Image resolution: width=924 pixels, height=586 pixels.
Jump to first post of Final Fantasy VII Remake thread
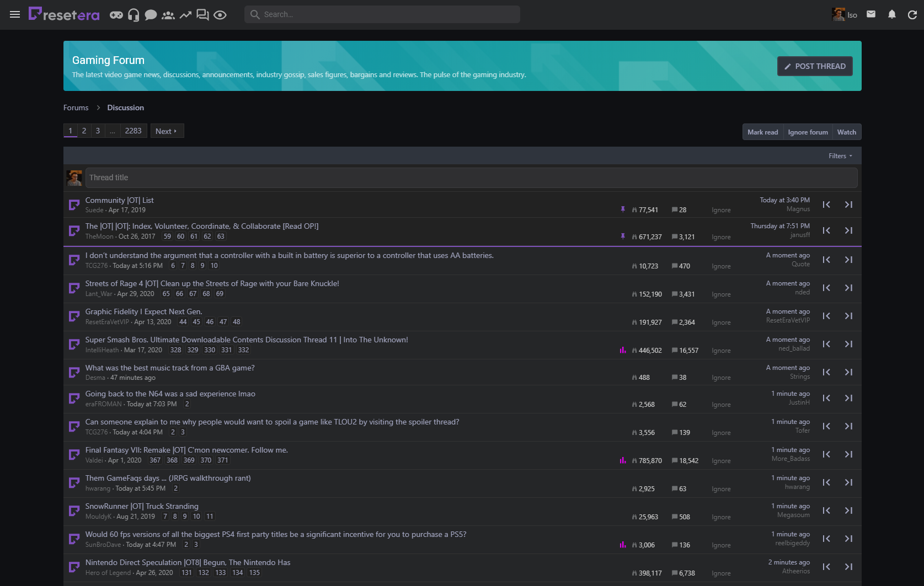tap(826, 454)
